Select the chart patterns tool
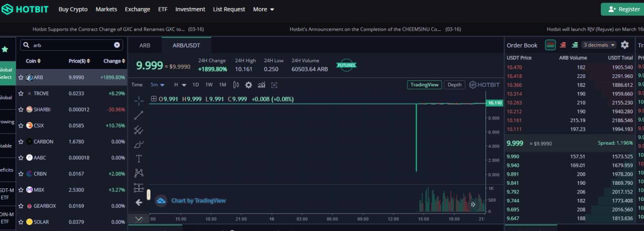Image resolution: width=644 pixels, height=231 pixels. pos(139,173)
